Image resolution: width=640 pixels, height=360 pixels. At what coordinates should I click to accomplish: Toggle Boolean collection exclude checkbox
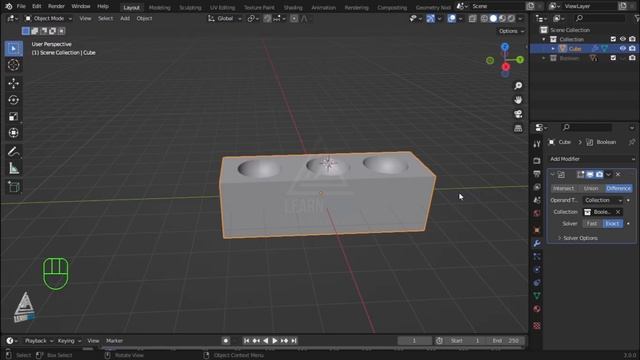point(613,58)
